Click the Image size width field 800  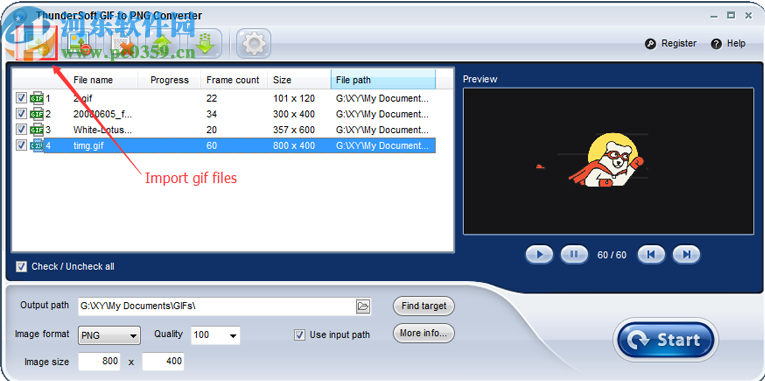click(99, 361)
